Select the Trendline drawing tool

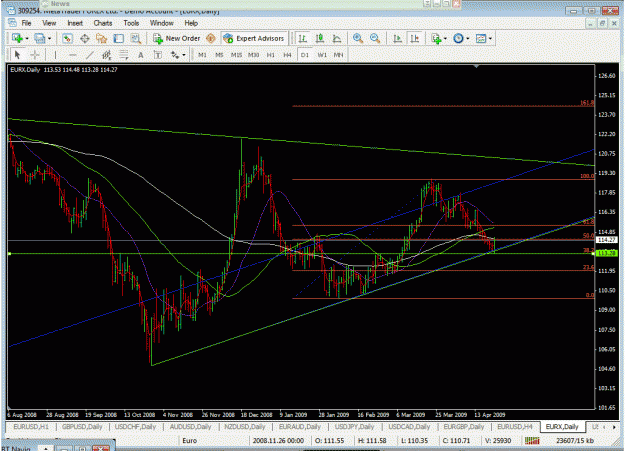point(90,55)
